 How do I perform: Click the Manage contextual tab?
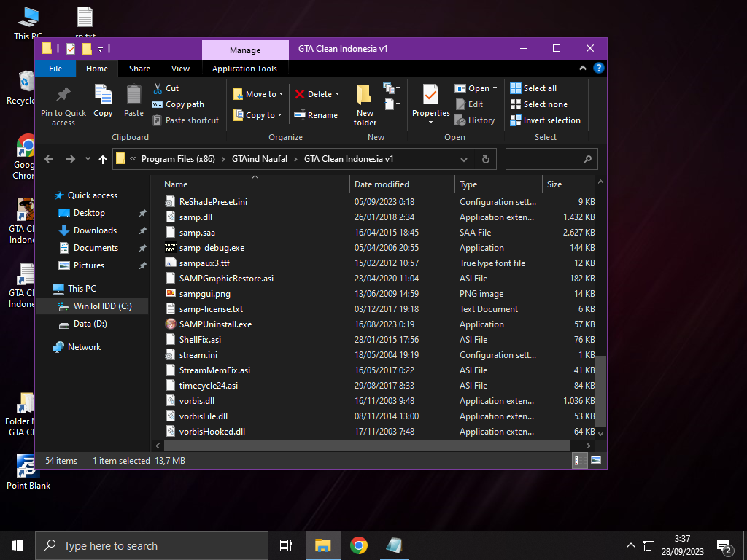click(245, 50)
